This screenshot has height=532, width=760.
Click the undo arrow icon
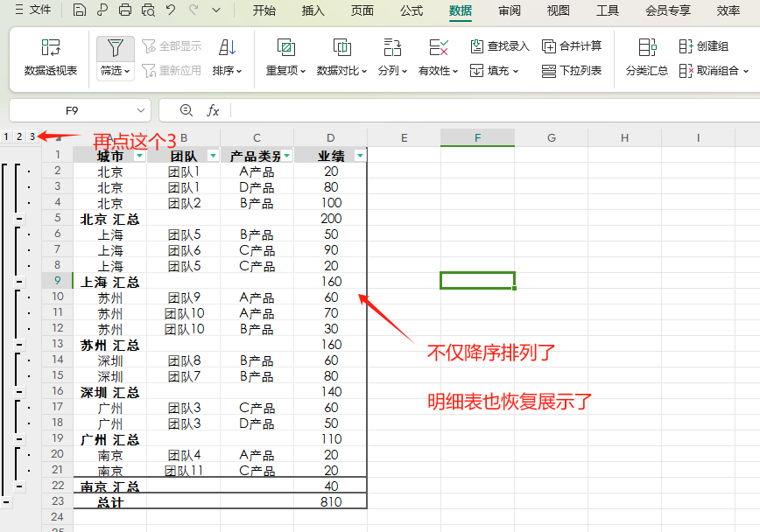coord(171,10)
